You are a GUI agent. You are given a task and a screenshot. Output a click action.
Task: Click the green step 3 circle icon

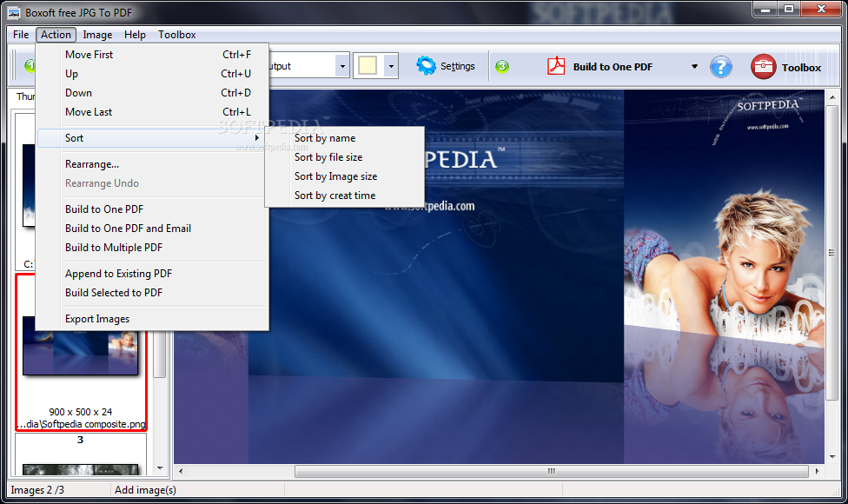[502, 67]
